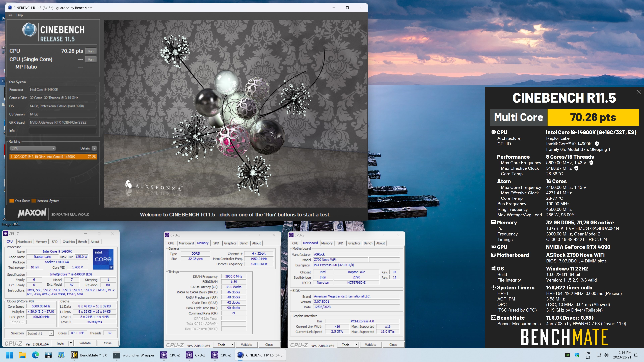Activate third CPU-Z taskbar item
The image size is (644, 362).
(x=222, y=355)
